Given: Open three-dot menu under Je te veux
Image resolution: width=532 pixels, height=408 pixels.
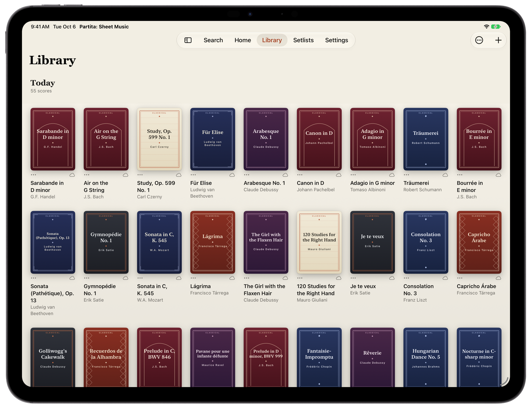Looking at the screenshot, I should (x=353, y=278).
